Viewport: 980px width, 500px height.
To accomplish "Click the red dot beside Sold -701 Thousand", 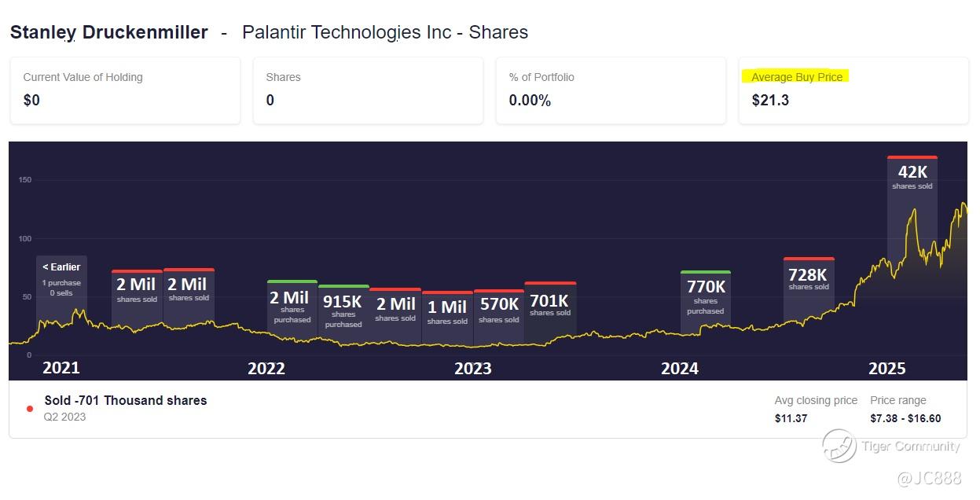I will (30, 409).
